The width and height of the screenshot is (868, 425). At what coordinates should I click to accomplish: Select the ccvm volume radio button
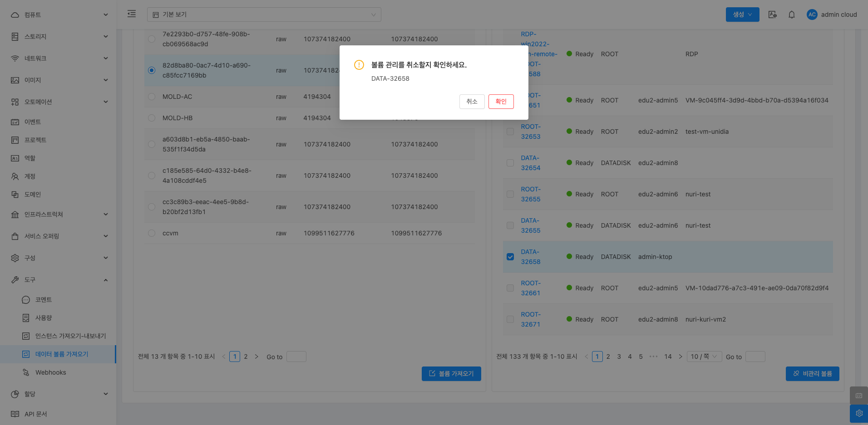tap(152, 233)
